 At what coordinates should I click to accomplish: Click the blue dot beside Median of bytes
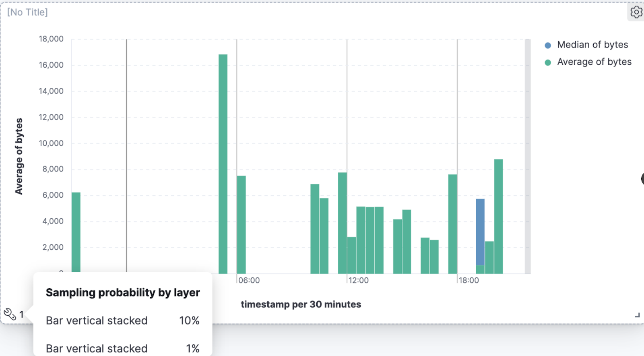pos(548,45)
